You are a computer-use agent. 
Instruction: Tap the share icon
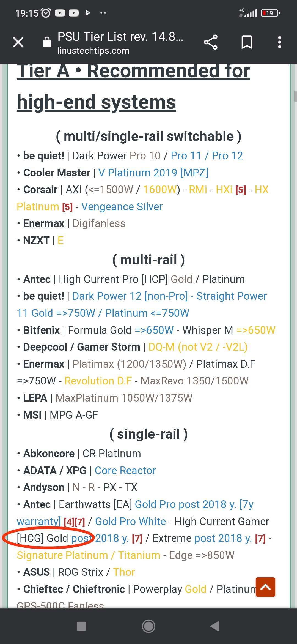[x=211, y=42]
